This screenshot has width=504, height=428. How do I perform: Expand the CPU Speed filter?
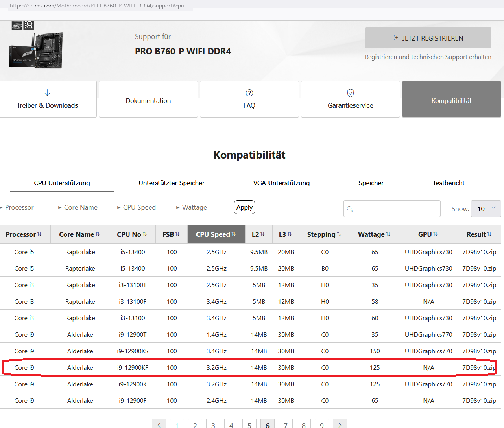click(x=137, y=207)
